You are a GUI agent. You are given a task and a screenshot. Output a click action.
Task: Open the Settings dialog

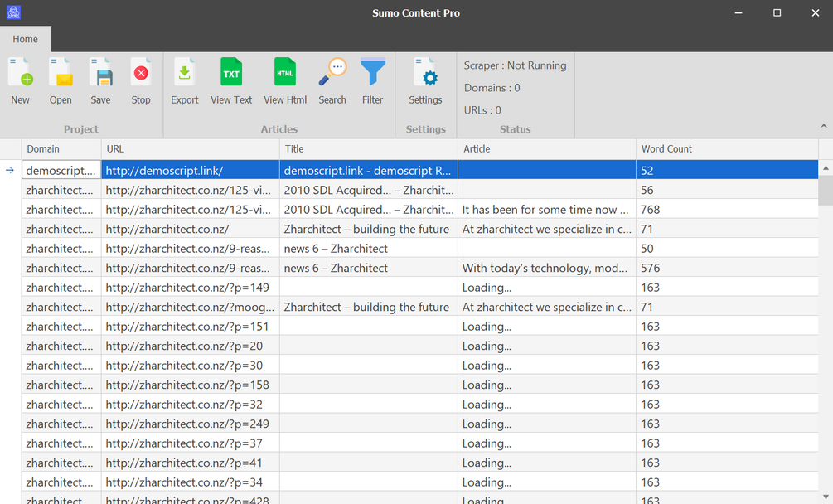point(425,81)
